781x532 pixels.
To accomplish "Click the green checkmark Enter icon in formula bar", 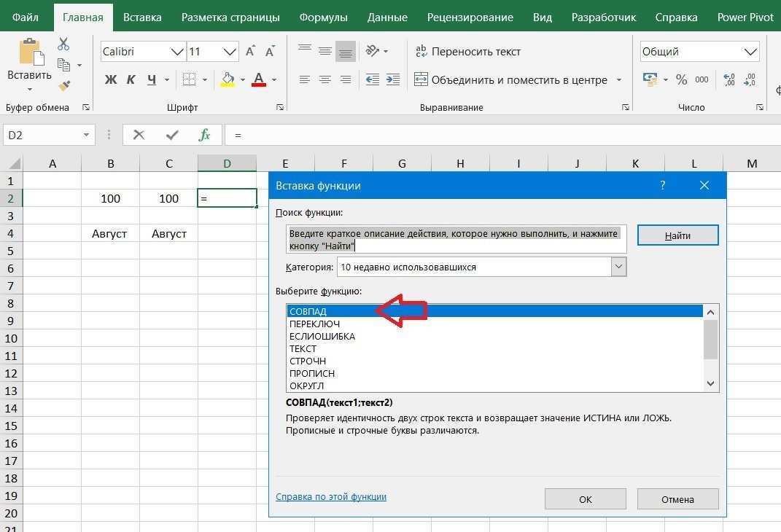I will pyautogui.click(x=172, y=135).
